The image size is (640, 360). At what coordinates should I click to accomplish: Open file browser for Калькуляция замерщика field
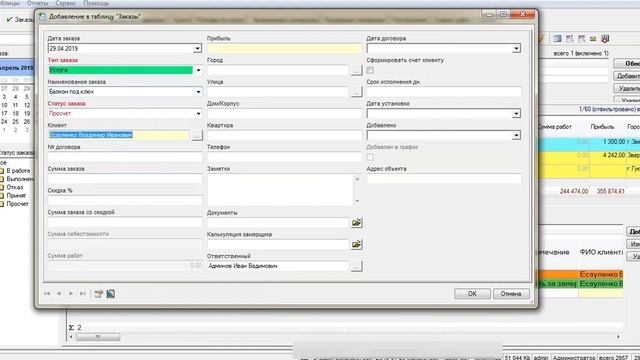(356, 244)
